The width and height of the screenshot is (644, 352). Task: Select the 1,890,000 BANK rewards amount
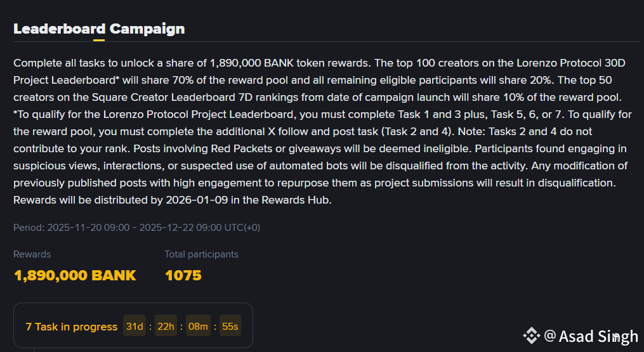point(75,275)
